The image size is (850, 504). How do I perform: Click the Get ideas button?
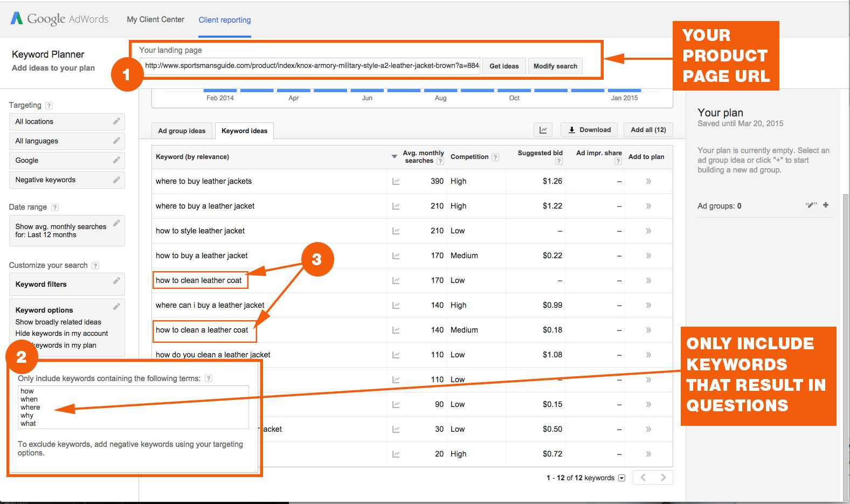click(503, 66)
